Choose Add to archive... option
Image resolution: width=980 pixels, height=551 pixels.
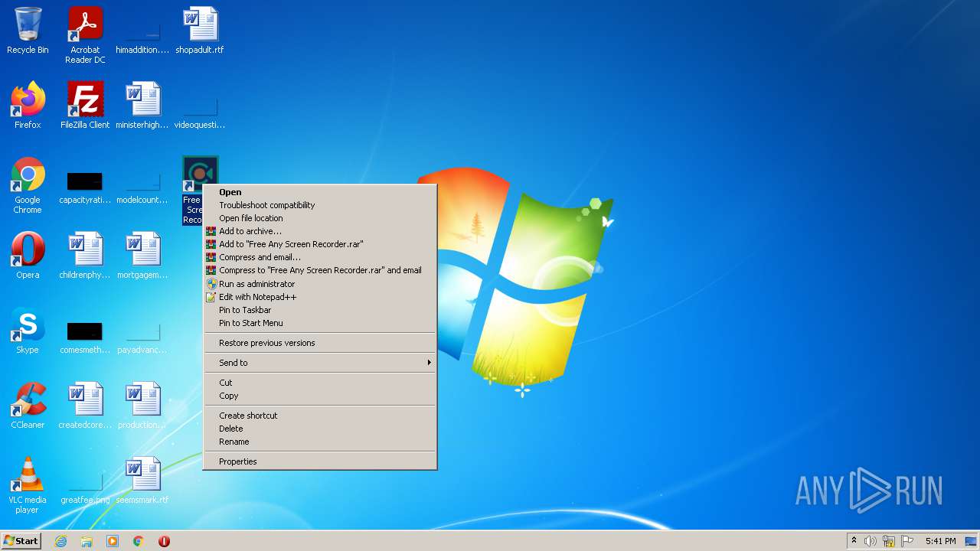(x=320, y=231)
